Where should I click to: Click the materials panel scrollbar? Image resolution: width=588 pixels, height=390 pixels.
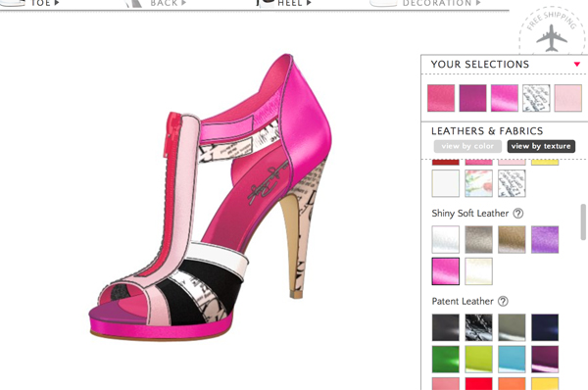pos(583,222)
